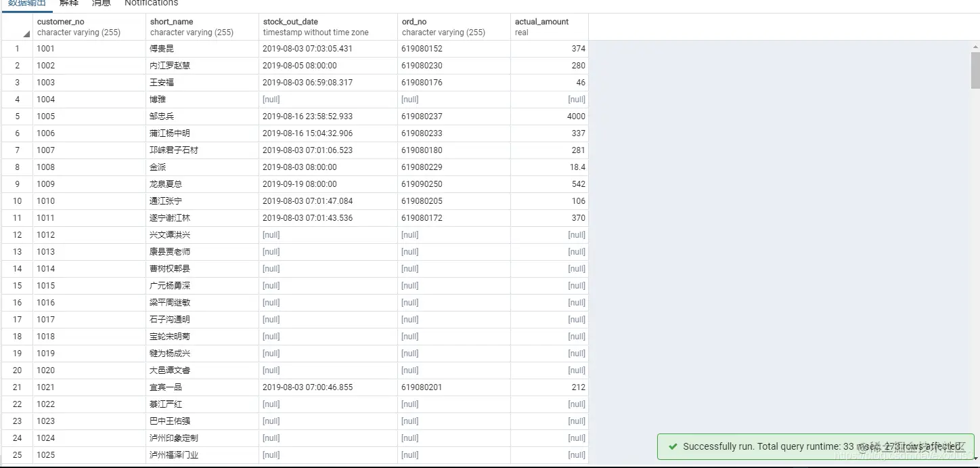Click ord_no cell 619090250
This screenshot has width=980, height=468.
tap(454, 184)
